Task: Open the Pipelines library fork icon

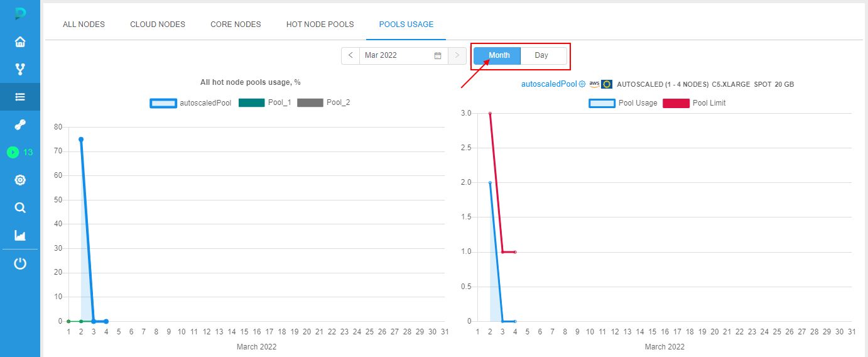Action: 20,69
